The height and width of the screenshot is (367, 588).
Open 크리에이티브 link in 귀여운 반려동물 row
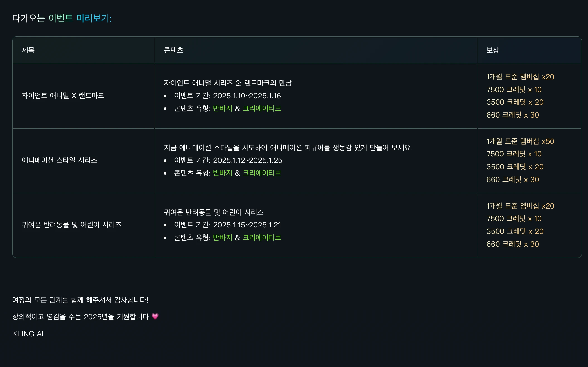tap(262, 238)
